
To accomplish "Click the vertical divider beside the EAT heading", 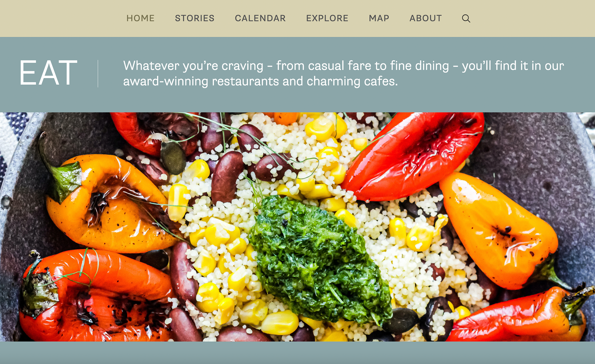I will click(x=98, y=74).
